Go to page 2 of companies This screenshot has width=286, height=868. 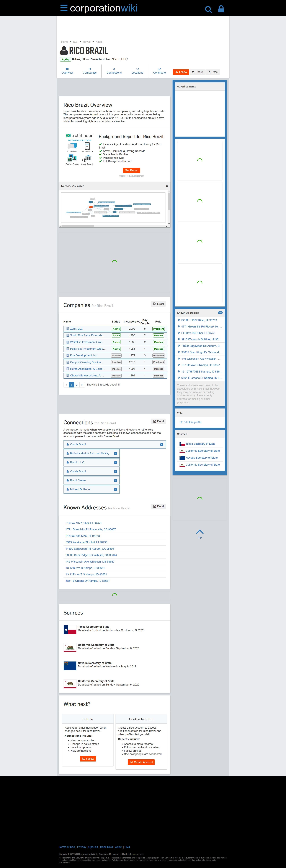(x=77, y=385)
